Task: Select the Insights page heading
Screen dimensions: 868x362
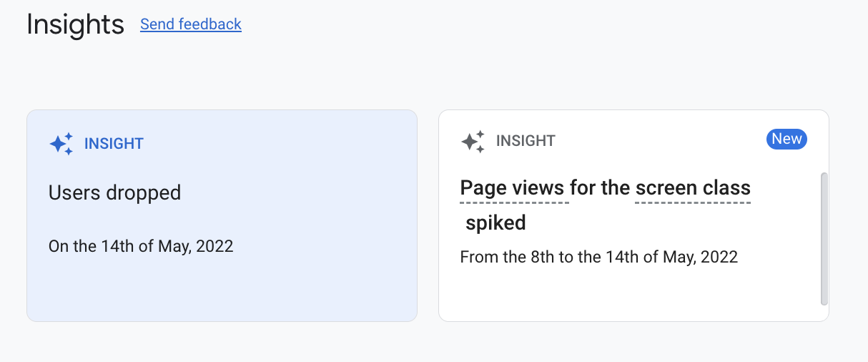Action: (75, 24)
